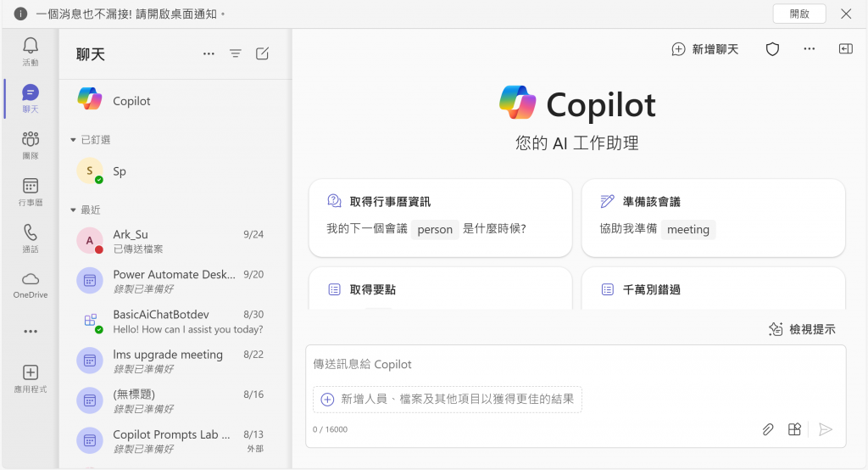
Task: Click the Copilot logo in chat list
Action: tap(90, 99)
